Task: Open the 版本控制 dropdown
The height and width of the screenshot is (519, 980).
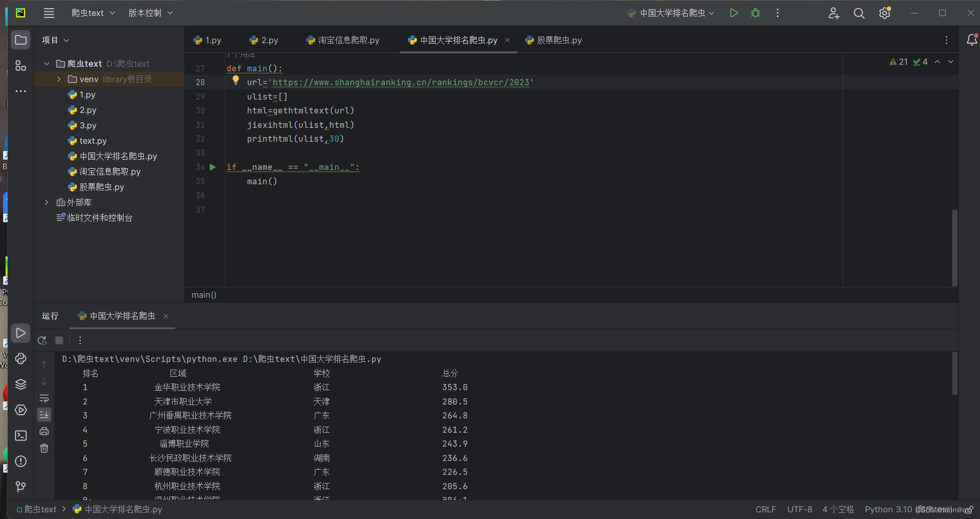Action: 150,13
